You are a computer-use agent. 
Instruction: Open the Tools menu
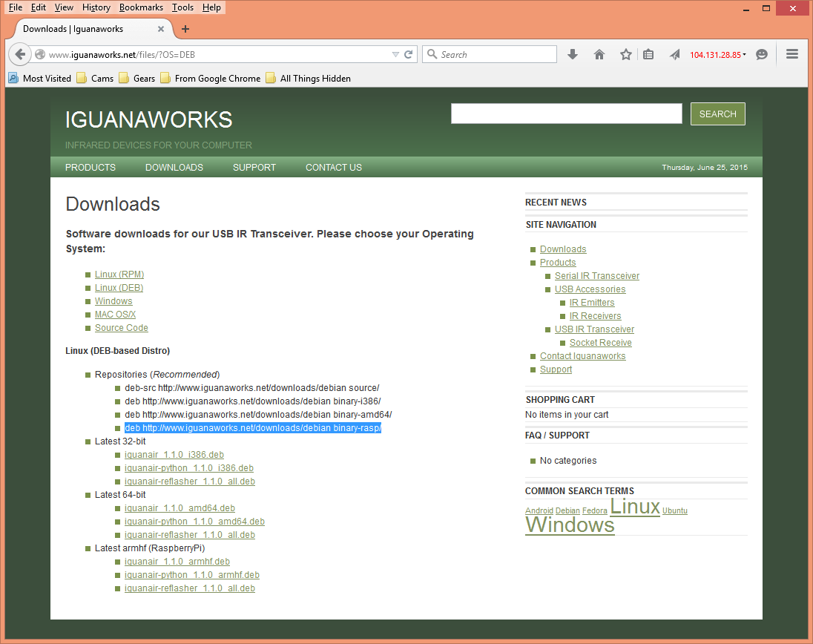click(182, 7)
